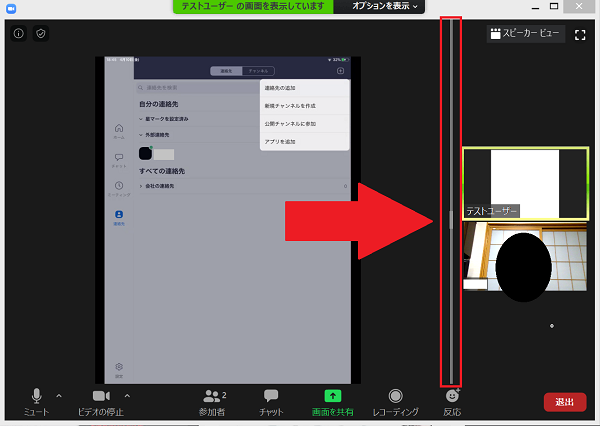Expand video options arrow beside ビデオの停止

point(127,396)
